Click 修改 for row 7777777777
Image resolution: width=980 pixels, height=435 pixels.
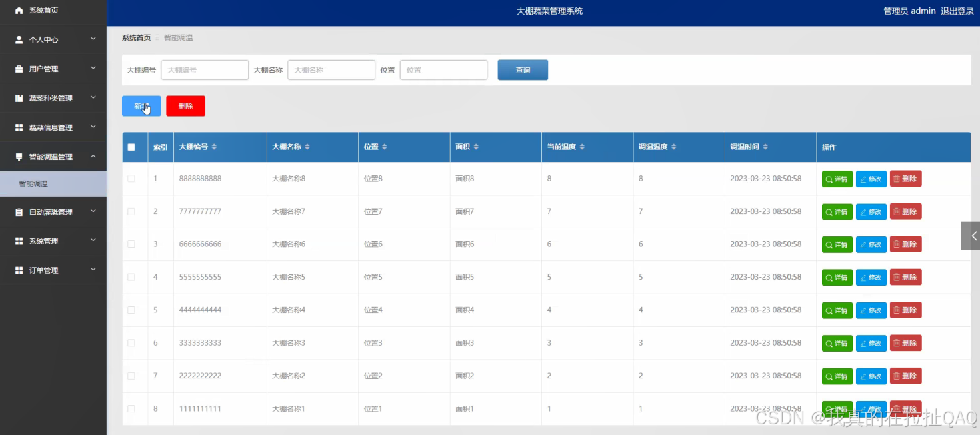[871, 212]
